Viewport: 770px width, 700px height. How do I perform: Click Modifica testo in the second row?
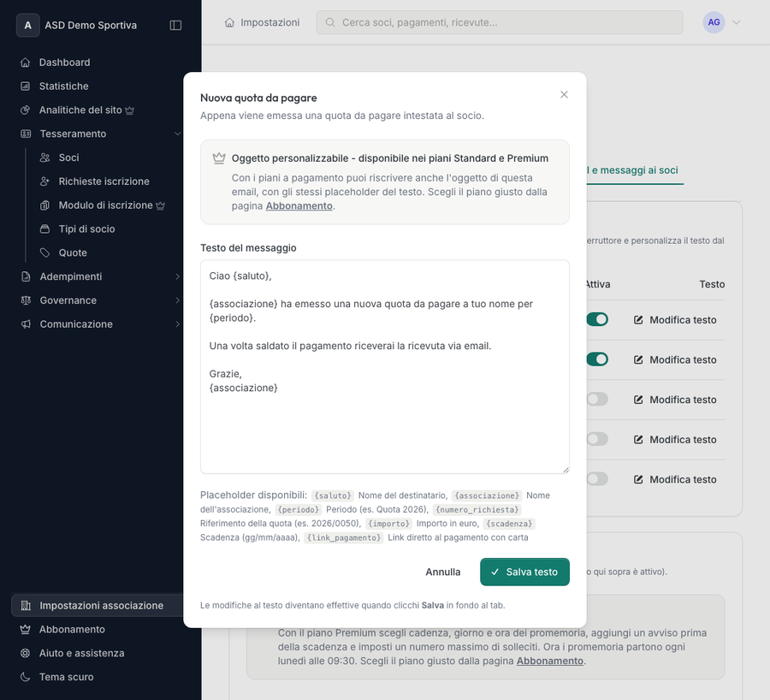675,359
